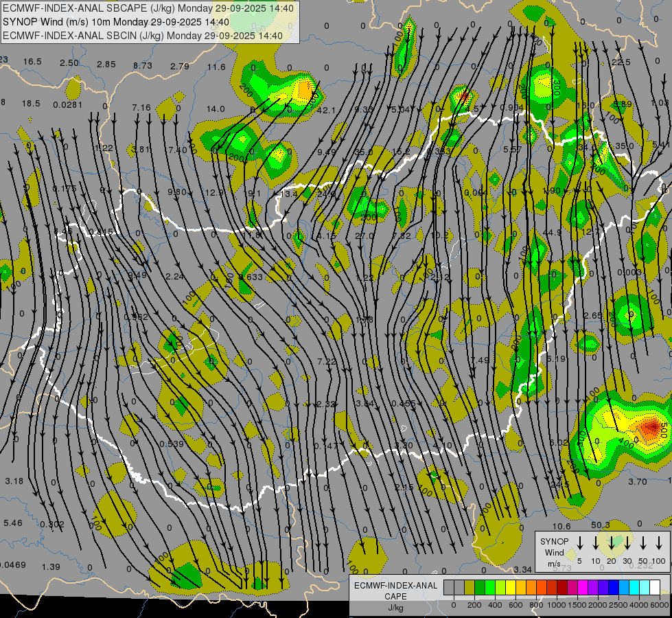Viewport: 672px width, 618px height.
Task: Click the 50 m/s wind arrow in the legend
Action: click(643, 543)
